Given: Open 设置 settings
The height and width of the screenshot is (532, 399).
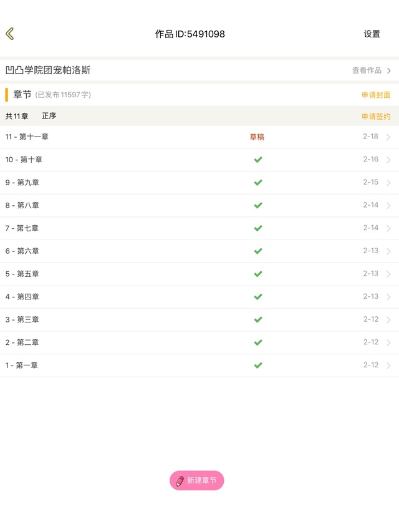Looking at the screenshot, I should click(x=372, y=34).
